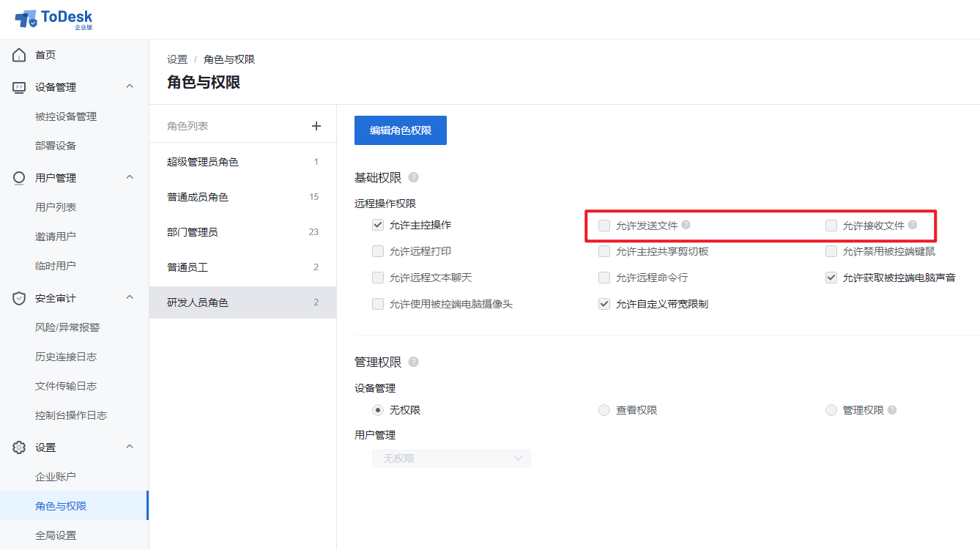980x550 pixels.
Task: Click the 设置 breadcrumb link
Action: (177, 59)
